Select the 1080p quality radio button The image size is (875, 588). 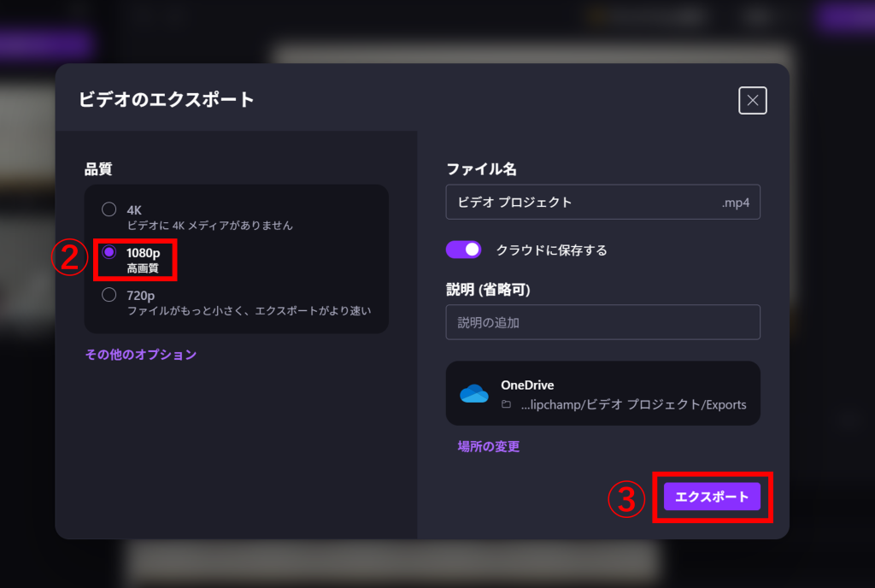109,252
